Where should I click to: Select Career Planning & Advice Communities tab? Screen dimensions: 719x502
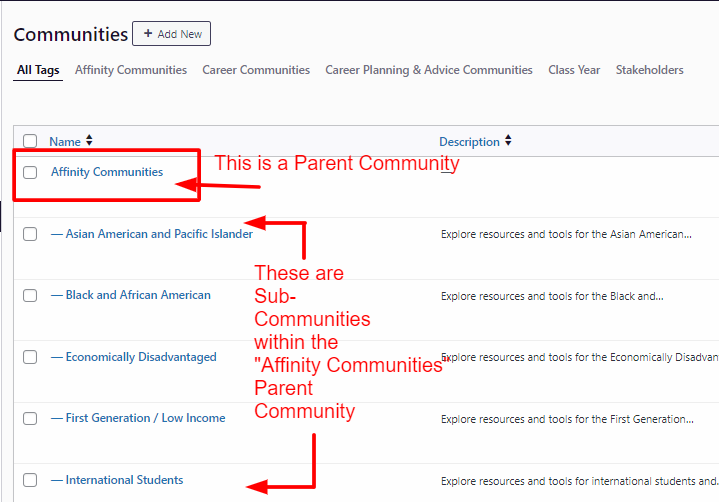pos(429,70)
